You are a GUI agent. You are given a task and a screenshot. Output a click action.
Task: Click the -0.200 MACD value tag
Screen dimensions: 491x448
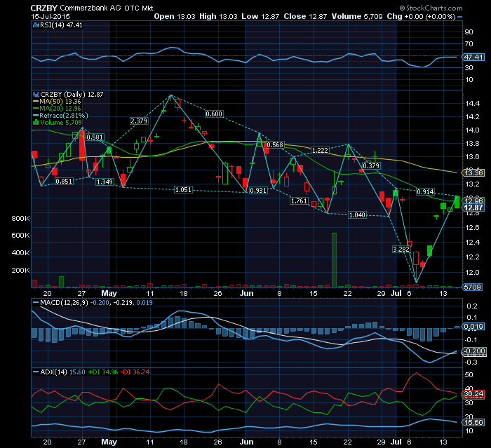coord(473,351)
